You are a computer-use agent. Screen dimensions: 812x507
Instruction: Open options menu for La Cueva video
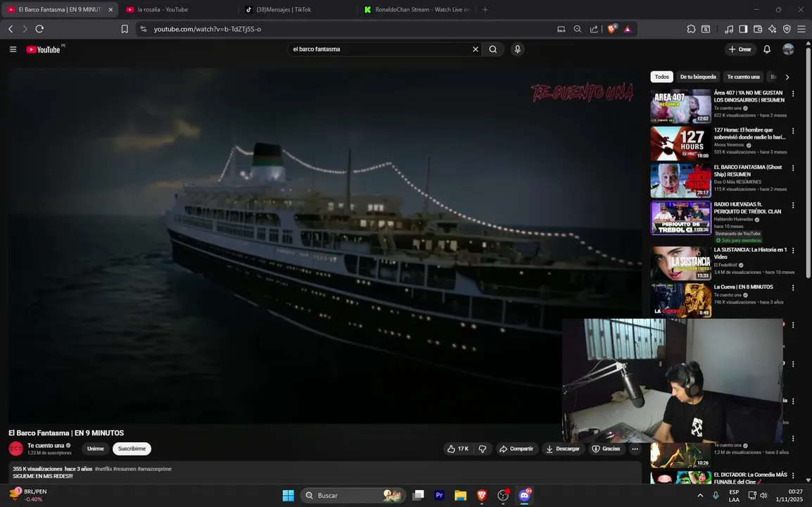point(793,288)
